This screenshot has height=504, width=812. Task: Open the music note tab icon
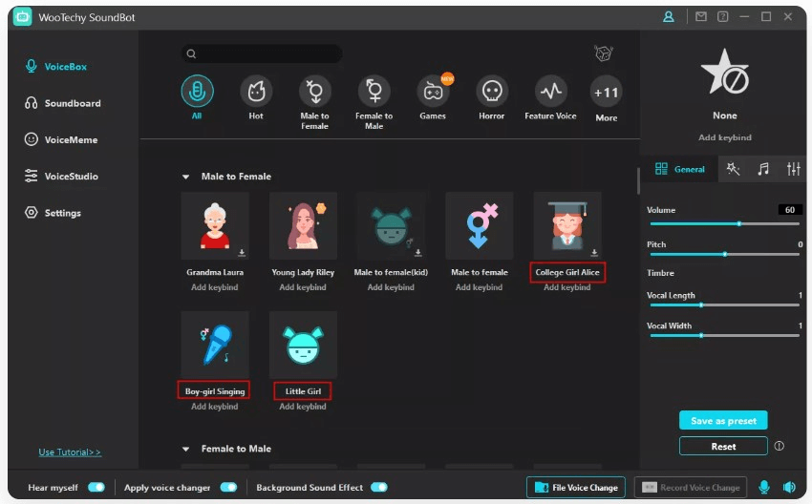pyautogui.click(x=763, y=169)
